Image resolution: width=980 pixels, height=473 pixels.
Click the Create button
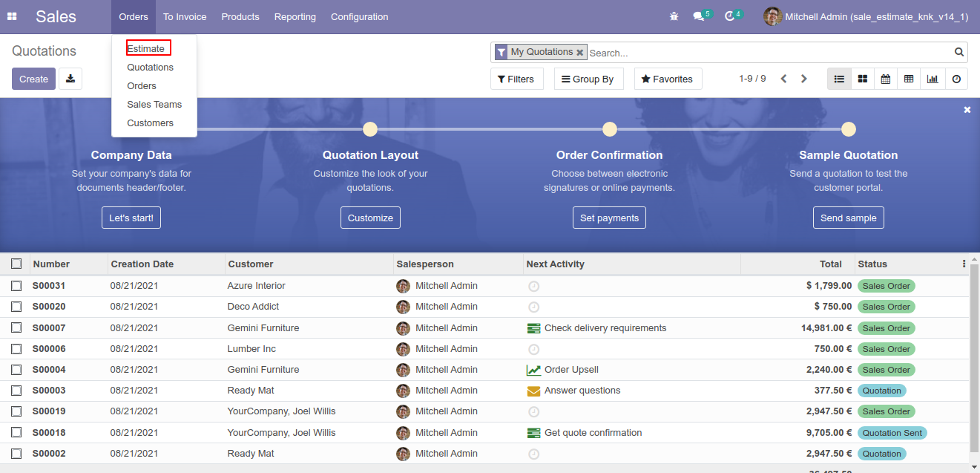[33, 79]
